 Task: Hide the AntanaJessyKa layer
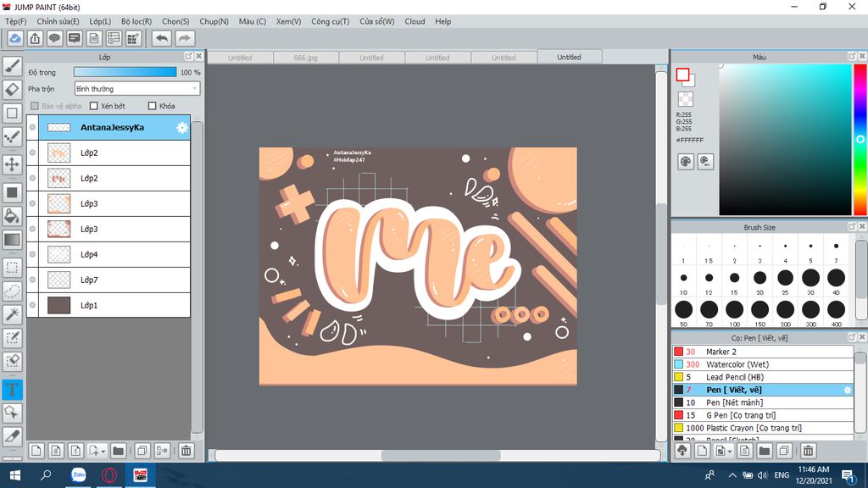click(33, 127)
